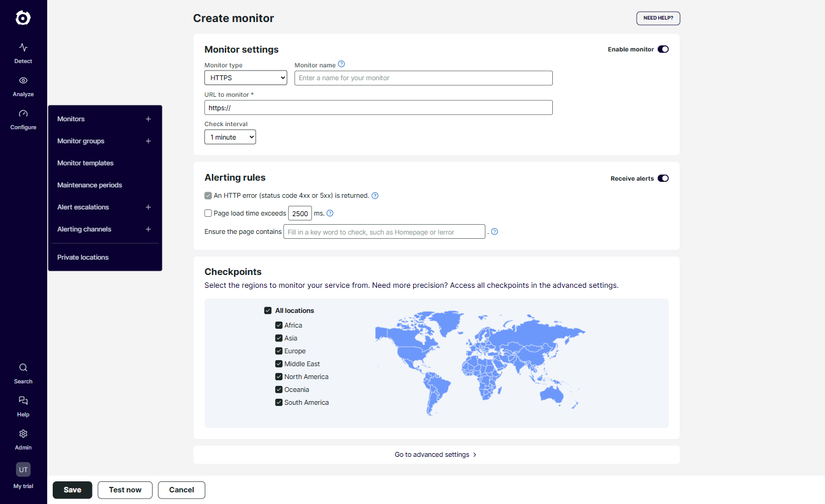Open the Admin gear icon
The image size is (825, 504).
pos(23,434)
